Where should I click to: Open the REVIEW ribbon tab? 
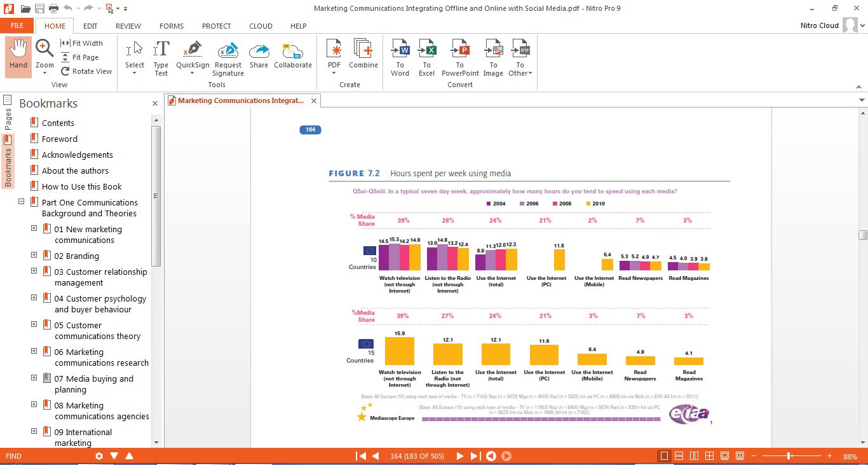tap(128, 26)
